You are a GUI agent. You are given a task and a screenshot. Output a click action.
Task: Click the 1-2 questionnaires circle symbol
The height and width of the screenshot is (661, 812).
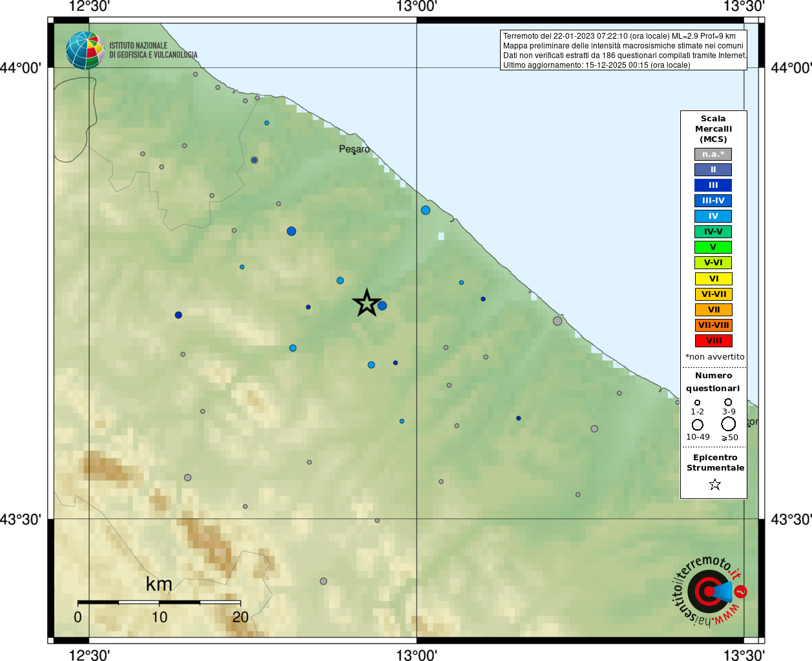(x=697, y=403)
